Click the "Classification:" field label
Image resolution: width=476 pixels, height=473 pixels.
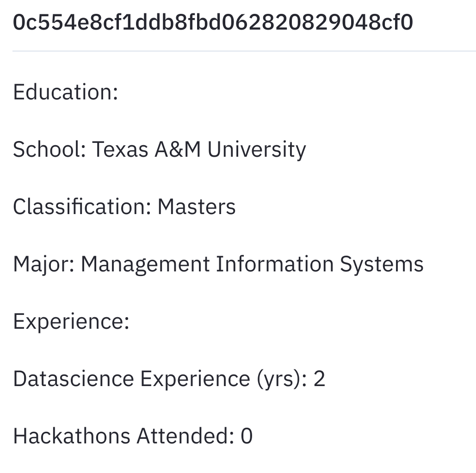click(82, 207)
